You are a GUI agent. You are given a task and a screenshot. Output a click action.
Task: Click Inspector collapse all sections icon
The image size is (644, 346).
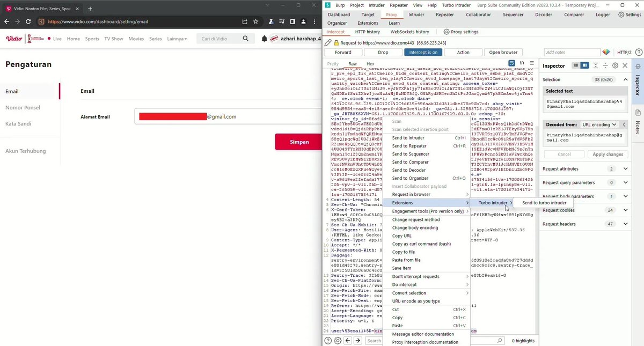[x=605, y=65]
